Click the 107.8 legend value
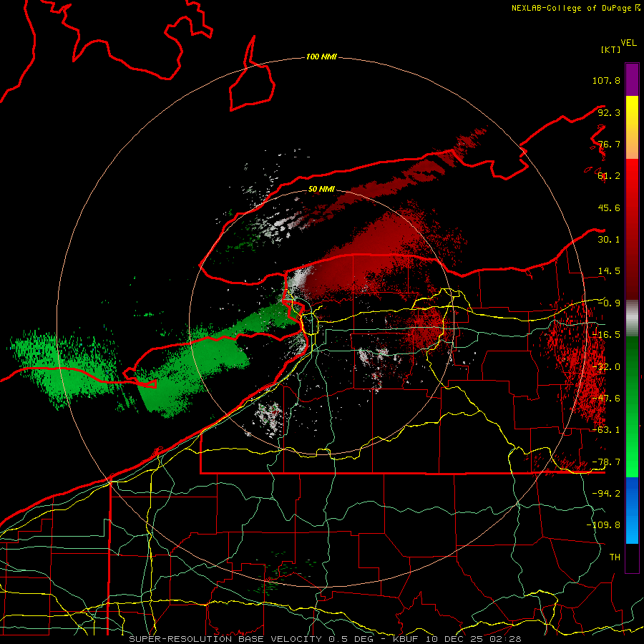 [x=606, y=80]
